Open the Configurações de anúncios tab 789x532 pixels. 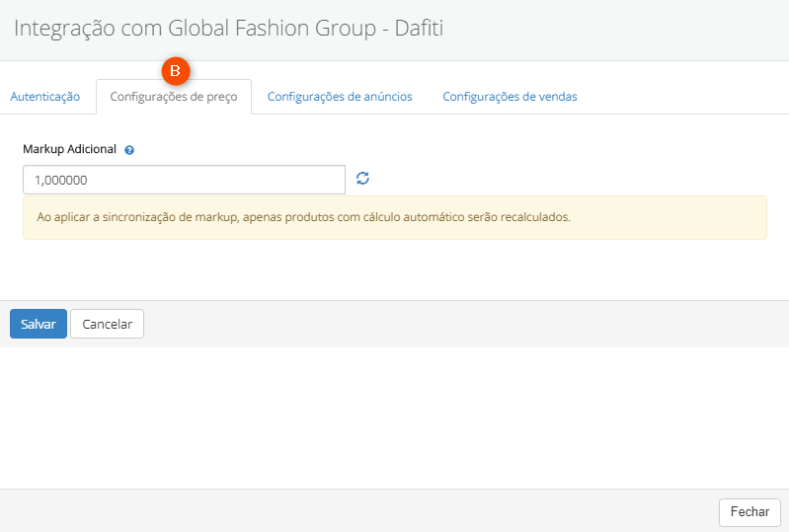(x=340, y=97)
